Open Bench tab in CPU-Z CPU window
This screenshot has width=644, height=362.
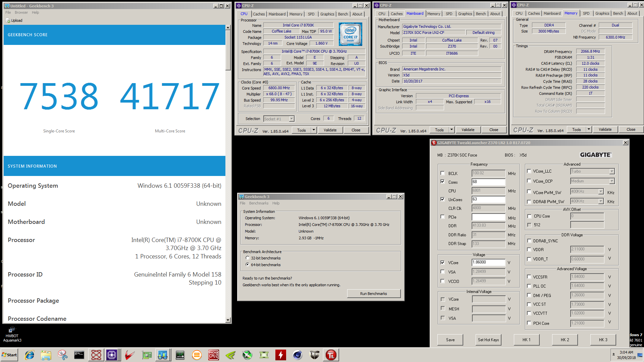343,14
